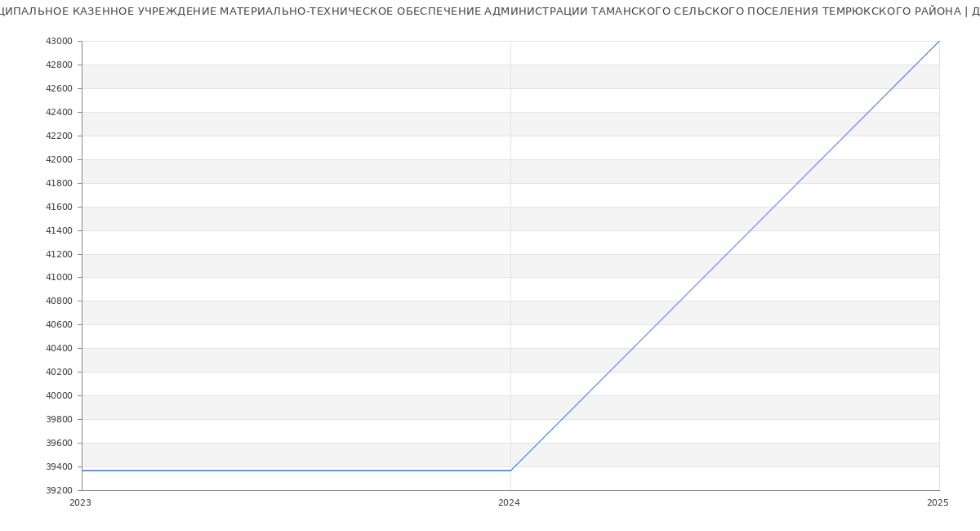Click the 39400 y-axis value

pyautogui.click(x=59, y=467)
